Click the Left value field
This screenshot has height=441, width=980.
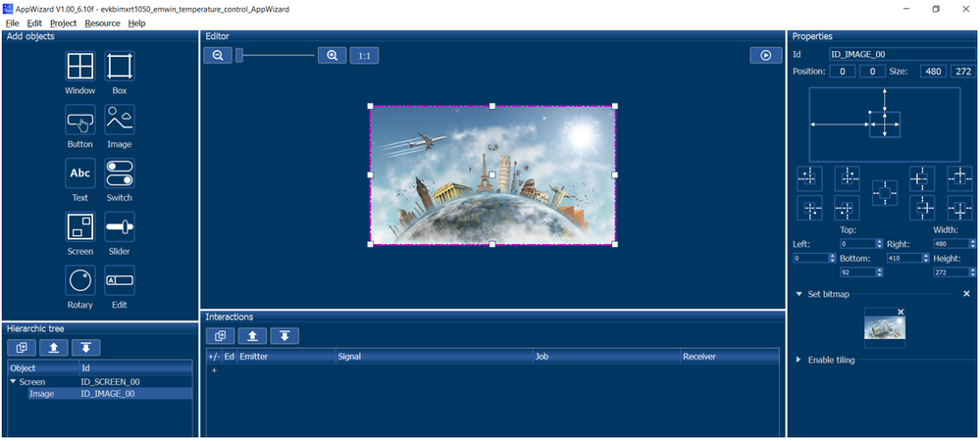tap(814, 258)
